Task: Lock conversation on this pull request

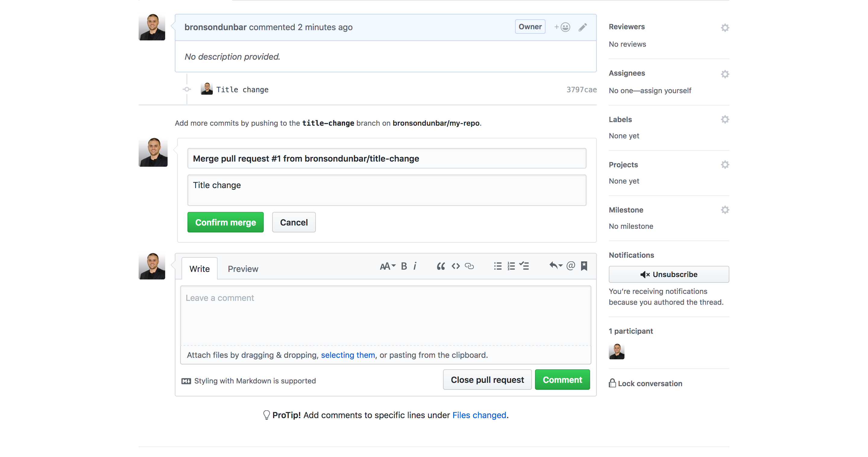Action: pos(646,383)
